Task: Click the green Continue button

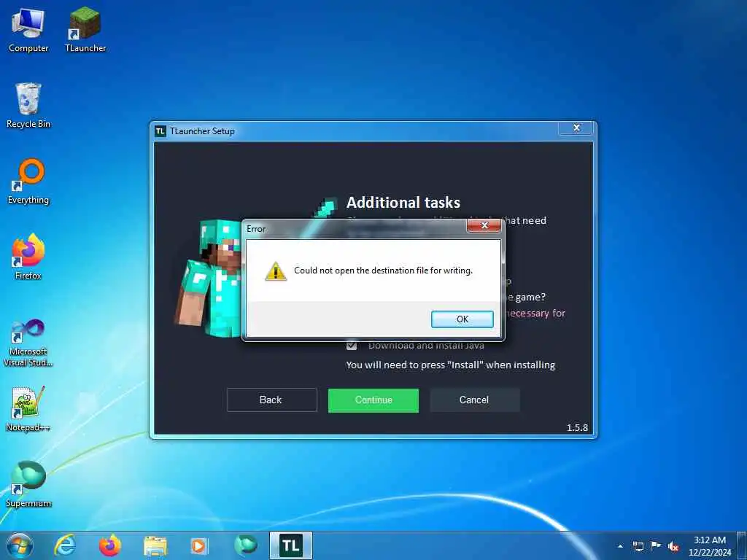Action: tap(373, 400)
